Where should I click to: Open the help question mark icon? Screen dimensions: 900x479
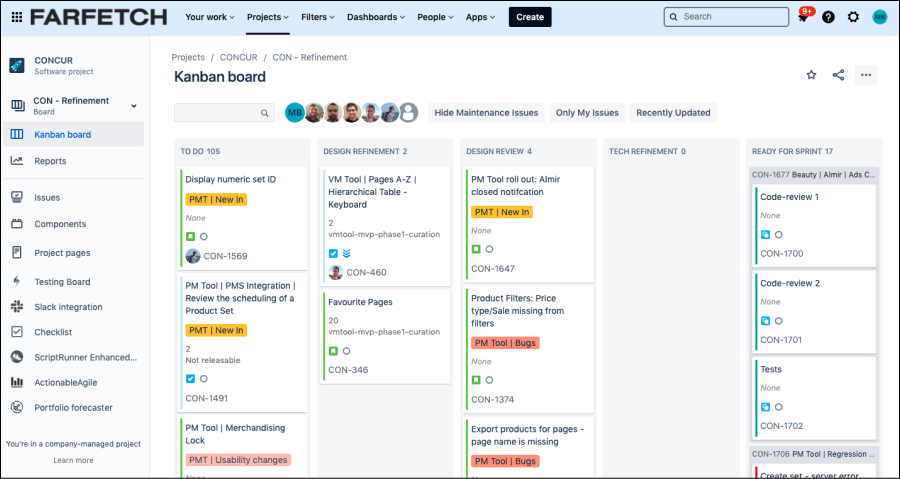(x=828, y=17)
